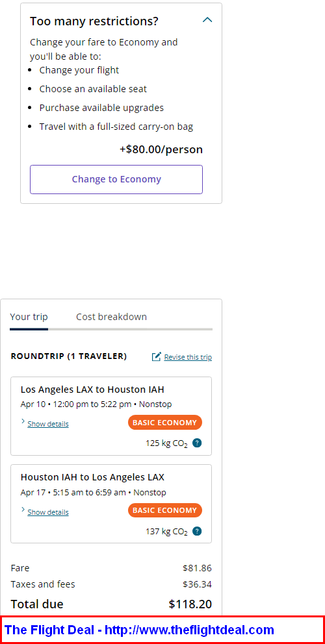This screenshot has height=644, width=325.
Task: Click the Change to Economy button
Action: 116,179
